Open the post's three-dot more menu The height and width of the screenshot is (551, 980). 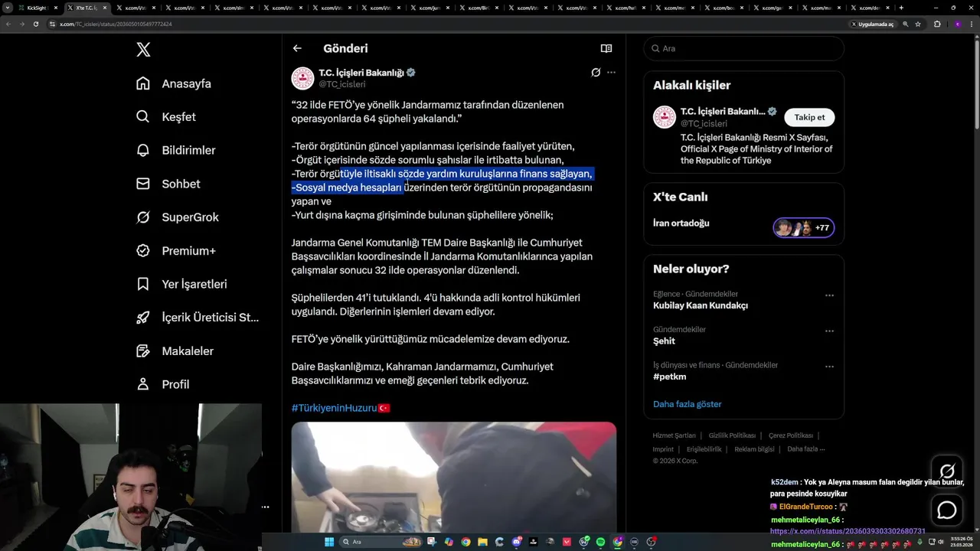click(x=611, y=73)
